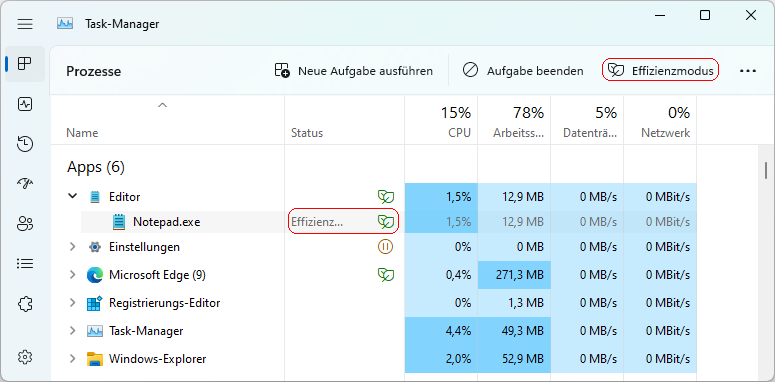The image size is (775, 382).
Task: Click the Effizienz... status text of Notepad.exe
Action: click(317, 222)
